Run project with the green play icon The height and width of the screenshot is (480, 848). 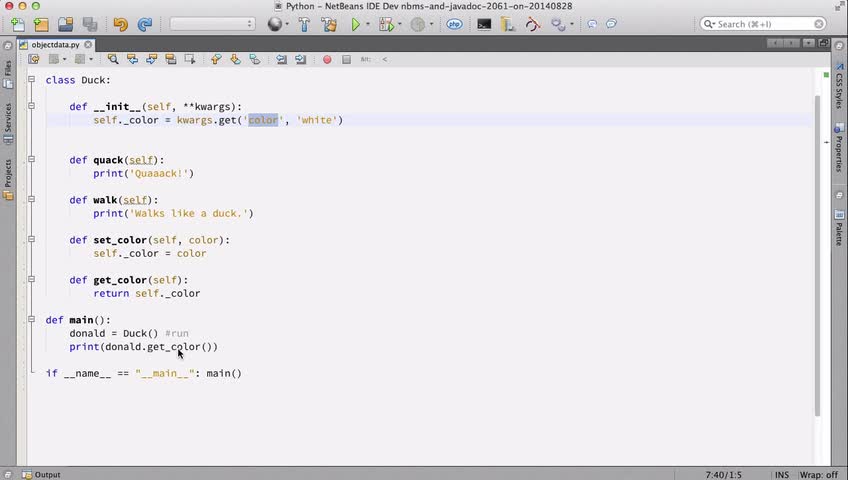click(x=355, y=24)
